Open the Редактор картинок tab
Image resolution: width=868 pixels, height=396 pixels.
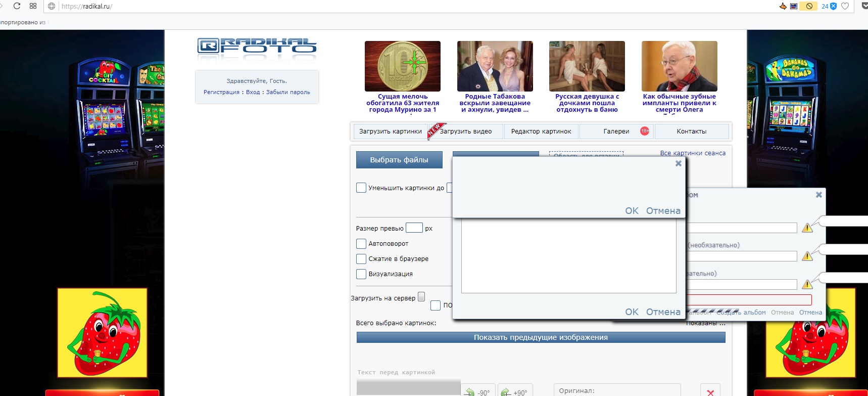541,131
